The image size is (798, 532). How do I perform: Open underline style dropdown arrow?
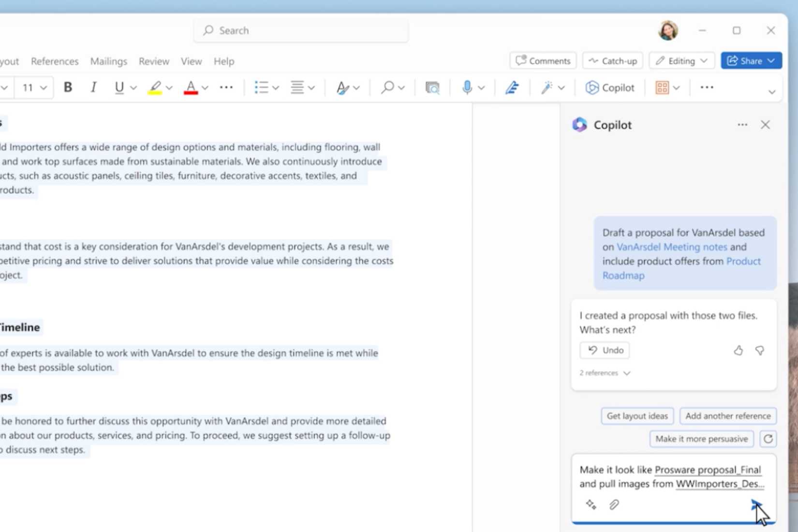pyautogui.click(x=133, y=88)
